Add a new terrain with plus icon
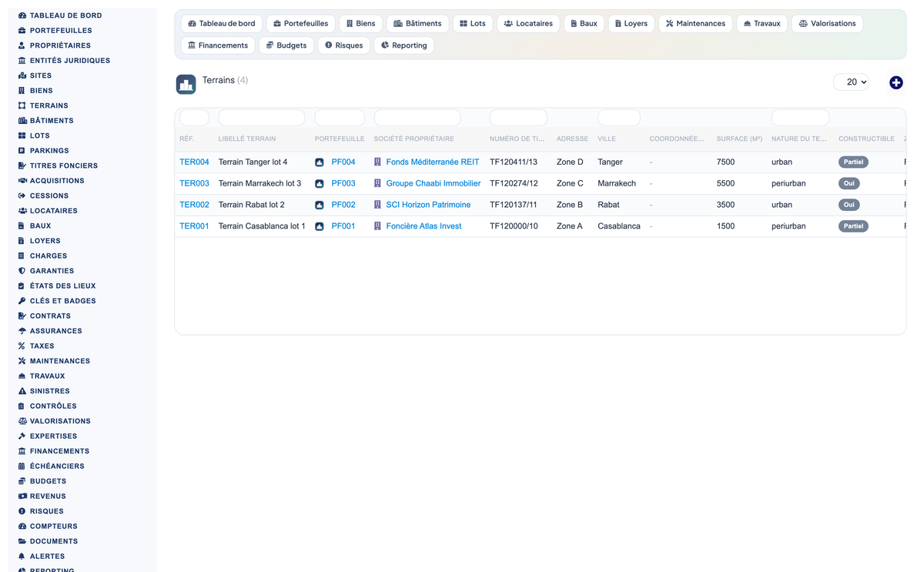 (x=896, y=82)
